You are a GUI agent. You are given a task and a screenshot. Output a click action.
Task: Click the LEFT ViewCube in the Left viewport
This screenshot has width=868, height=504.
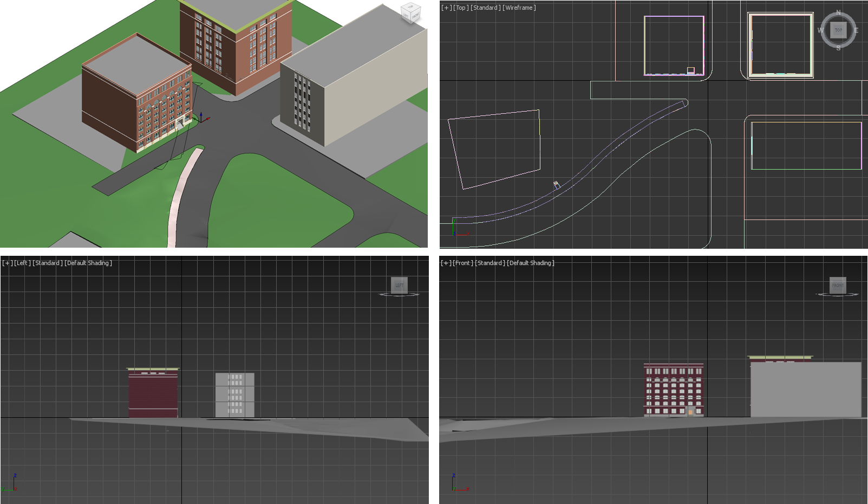[x=399, y=285]
